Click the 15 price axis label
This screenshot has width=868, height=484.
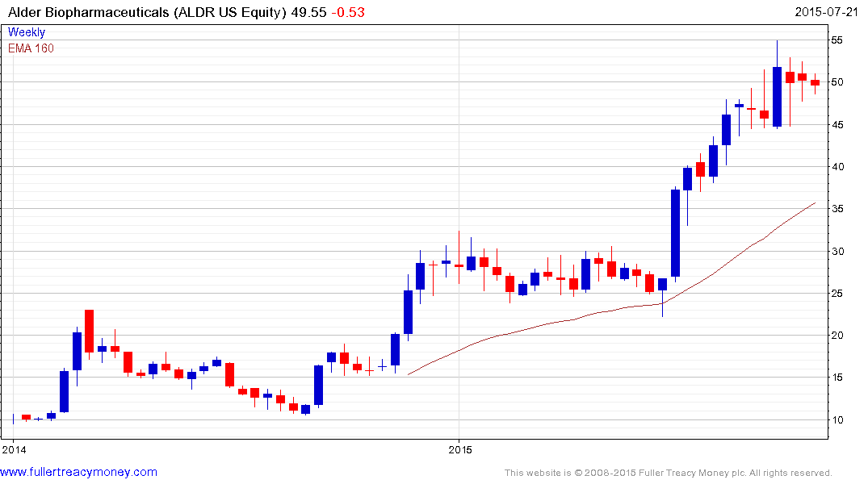coord(837,378)
